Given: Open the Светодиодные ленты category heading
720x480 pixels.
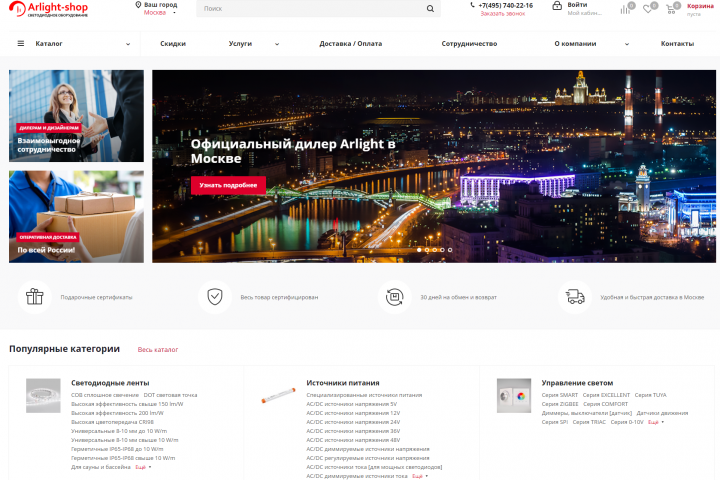Looking at the screenshot, I should (x=110, y=383).
